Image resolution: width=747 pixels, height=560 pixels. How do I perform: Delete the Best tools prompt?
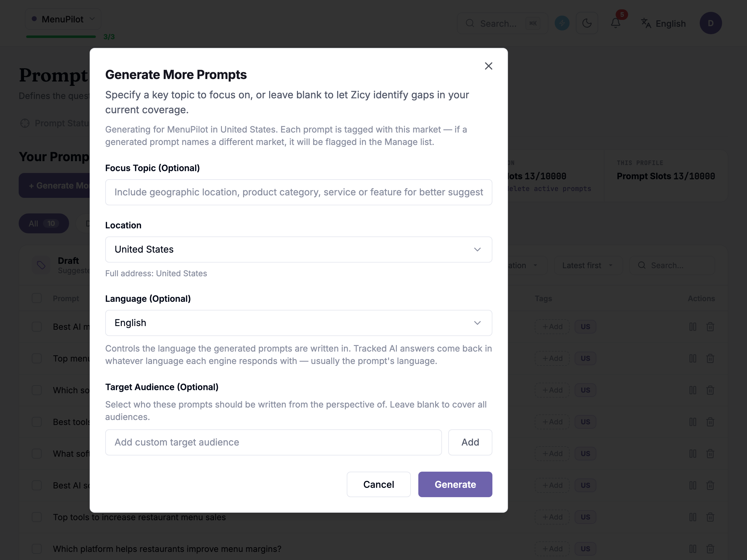(710, 422)
